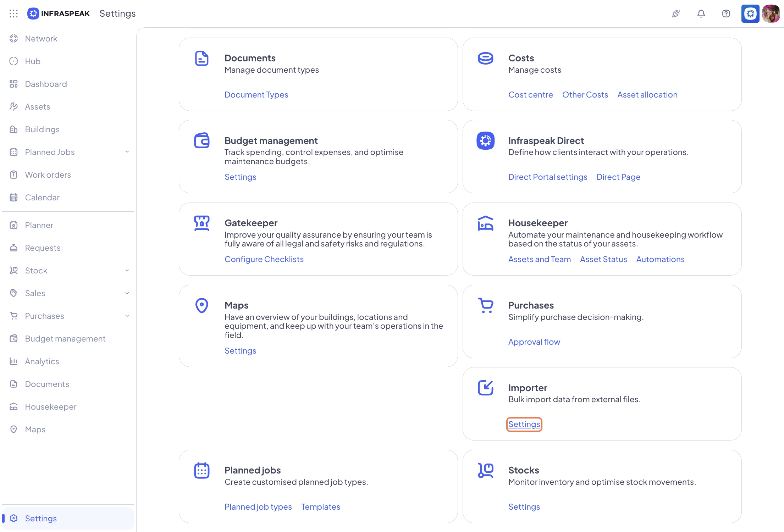Screen dimensions: 784x532
Task: Expand the Purchases sidebar submenu
Action: (x=127, y=316)
